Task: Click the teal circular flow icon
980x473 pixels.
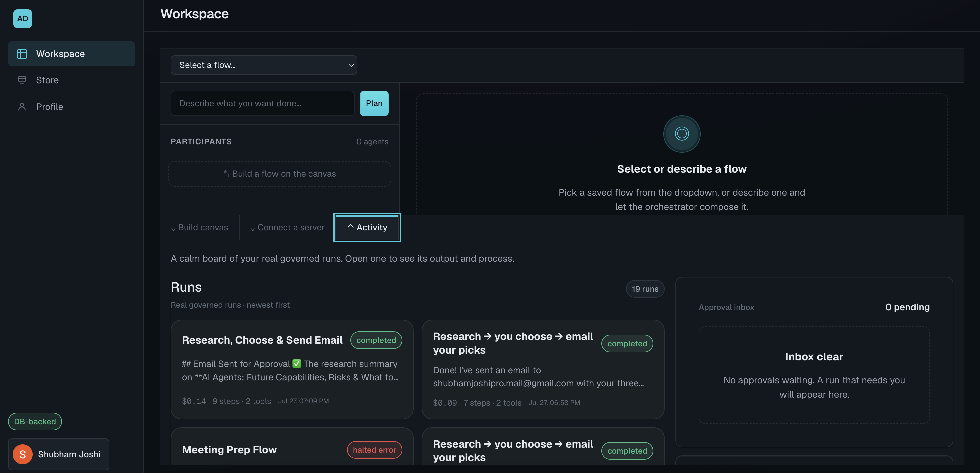Action: point(681,134)
